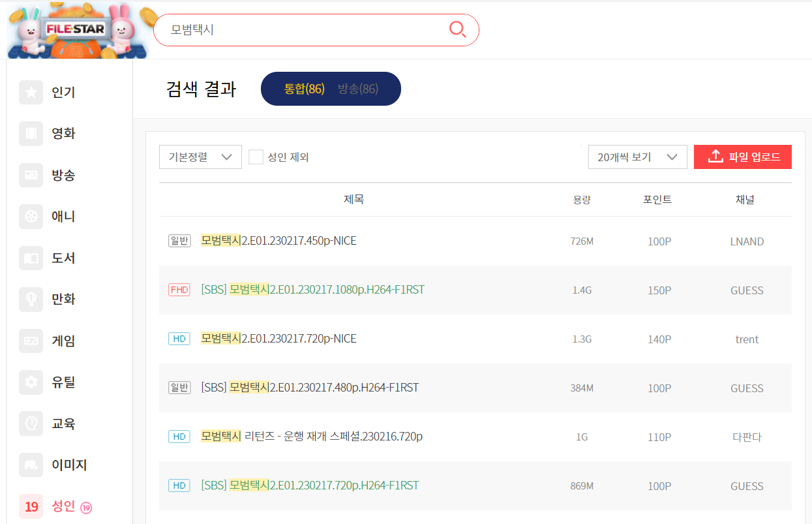Click 110P point value
This screenshot has width=812, height=524.
[659, 437]
